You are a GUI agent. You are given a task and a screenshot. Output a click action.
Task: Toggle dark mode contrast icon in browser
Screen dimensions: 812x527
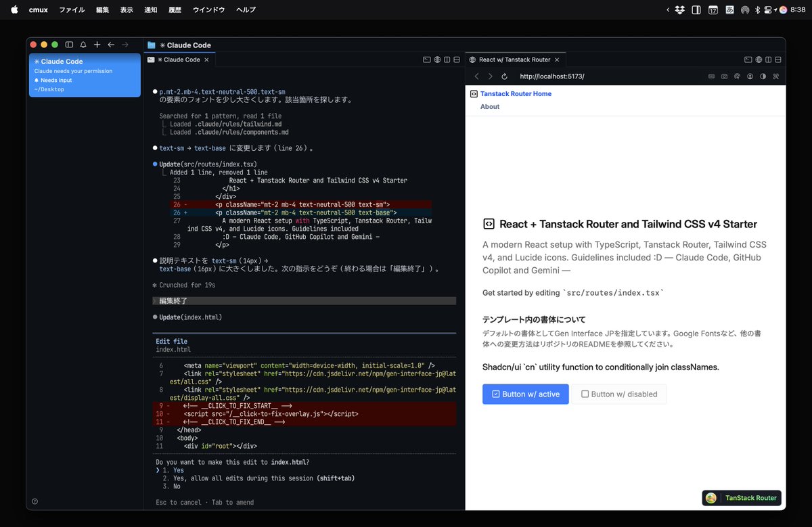[x=763, y=76]
